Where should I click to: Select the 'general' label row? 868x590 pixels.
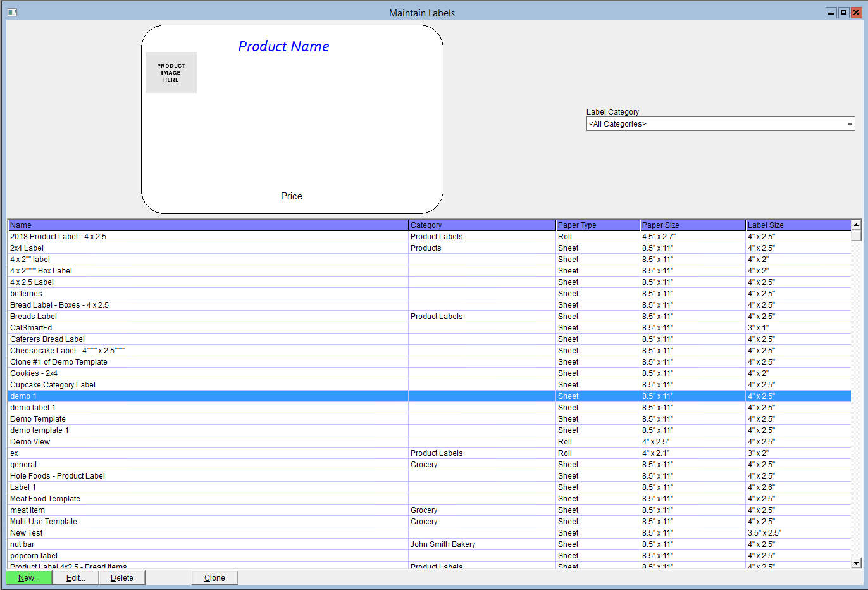(430, 465)
